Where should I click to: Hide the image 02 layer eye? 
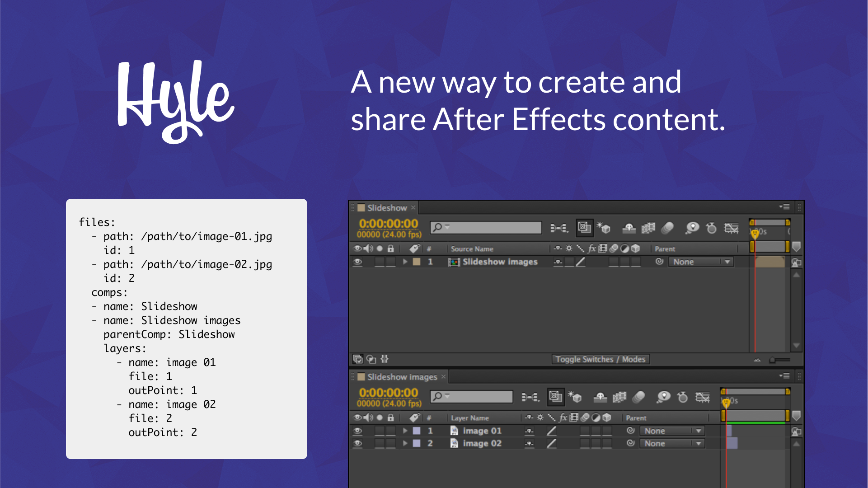(x=357, y=443)
